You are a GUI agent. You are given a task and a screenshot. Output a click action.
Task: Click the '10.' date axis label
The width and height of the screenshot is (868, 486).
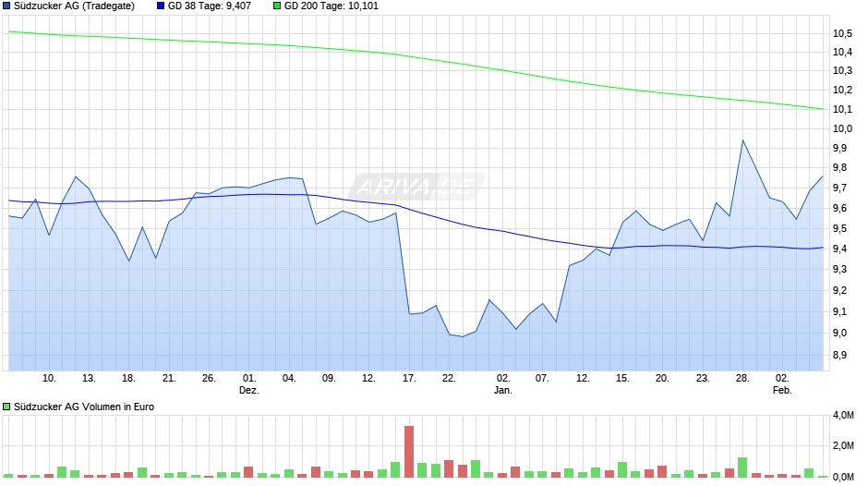click(x=49, y=379)
